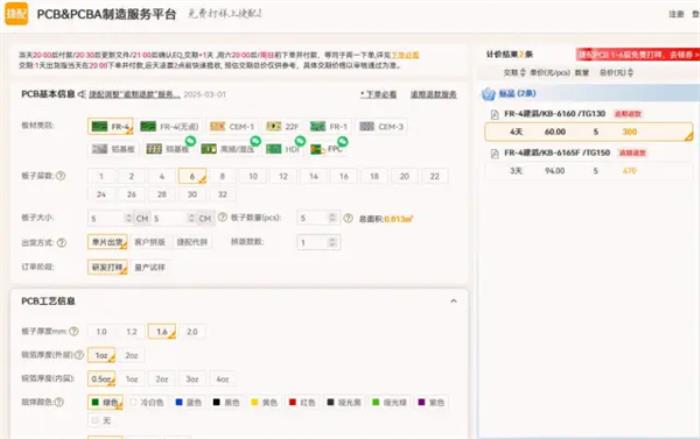Choose the FR-4 halogen-free material icon
The height and width of the screenshot is (439, 700).
(148, 126)
